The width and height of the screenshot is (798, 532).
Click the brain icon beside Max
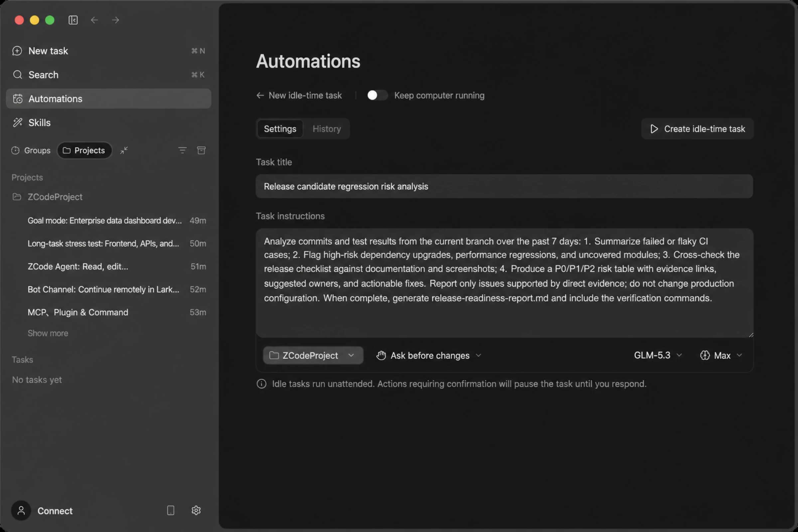click(x=705, y=355)
